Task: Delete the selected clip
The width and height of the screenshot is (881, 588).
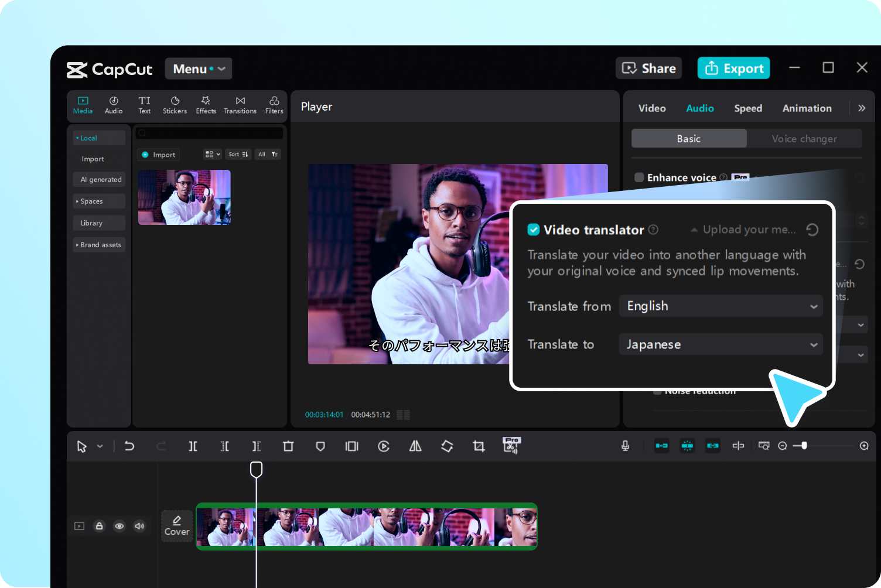Action: point(288,446)
